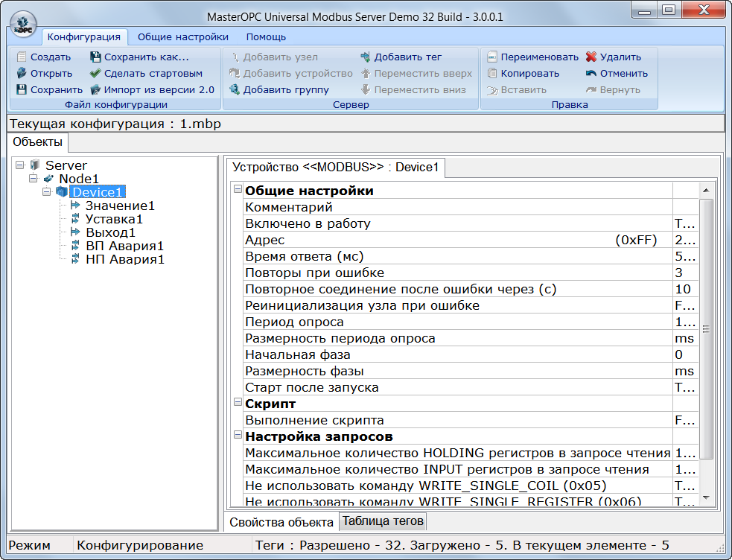Click the Включено в работу property row
The height and width of the screenshot is (560, 732).
(x=471, y=223)
